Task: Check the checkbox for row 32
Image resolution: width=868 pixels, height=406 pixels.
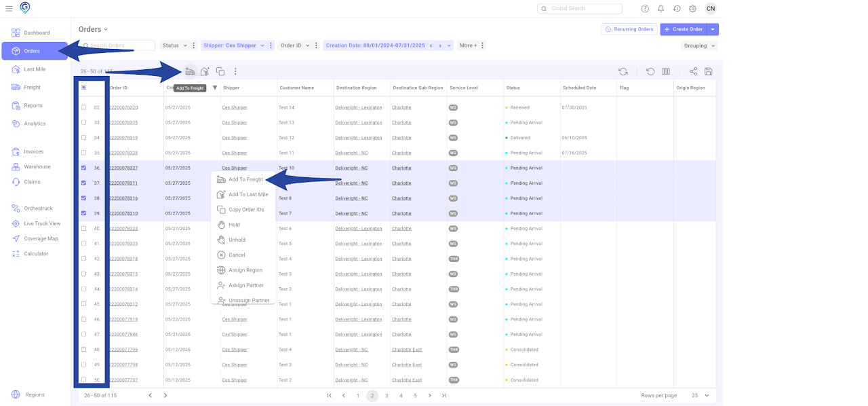Action: pos(83,107)
